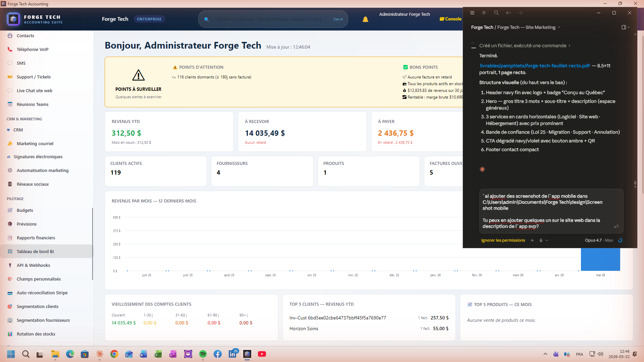Show hidden icons chevron in system tray
The width and height of the screenshot is (644, 362).
[545, 354]
